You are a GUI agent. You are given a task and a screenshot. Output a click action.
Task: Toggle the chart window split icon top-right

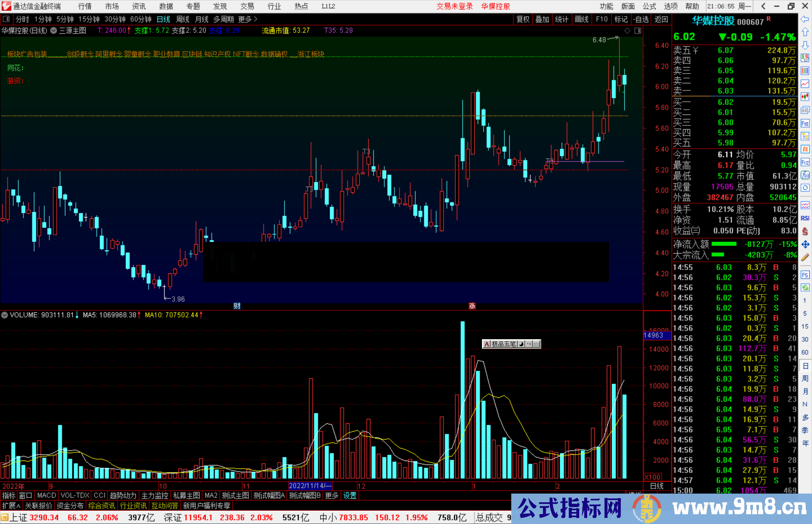tap(638, 31)
